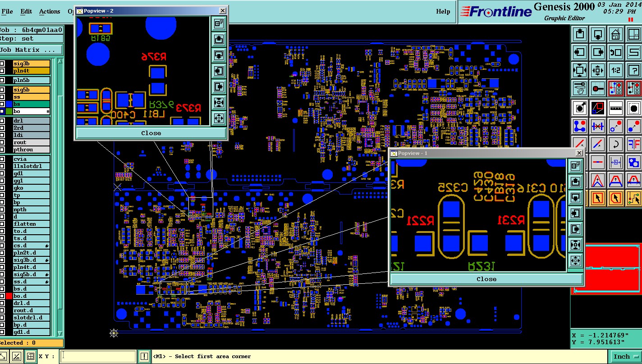The width and height of the screenshot is (642, 364).
Task: Click pan-left icon in Popview - 1 sidebar
Action: (x=576, y=213)
